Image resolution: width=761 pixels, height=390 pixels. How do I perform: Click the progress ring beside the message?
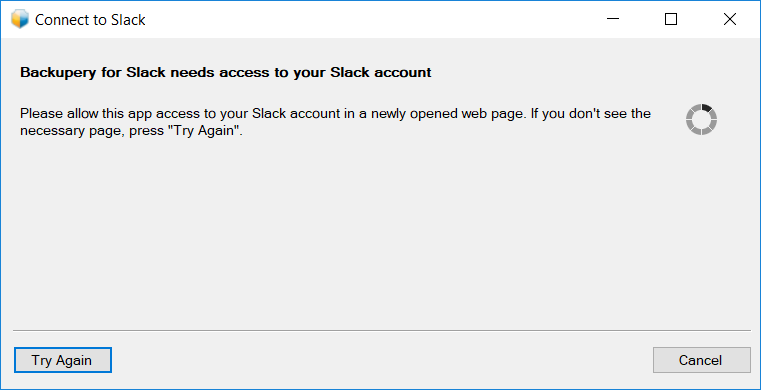point(701,119)
